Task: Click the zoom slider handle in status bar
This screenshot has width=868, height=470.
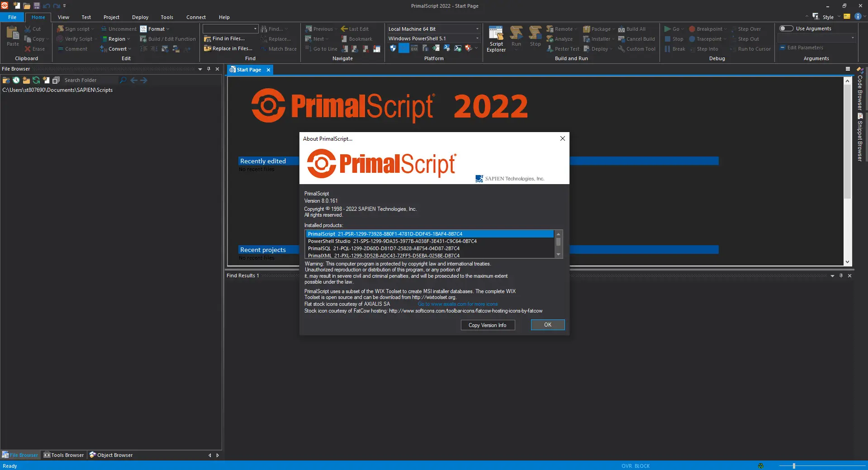Action: pyautogui.click(x=794, y=466)
